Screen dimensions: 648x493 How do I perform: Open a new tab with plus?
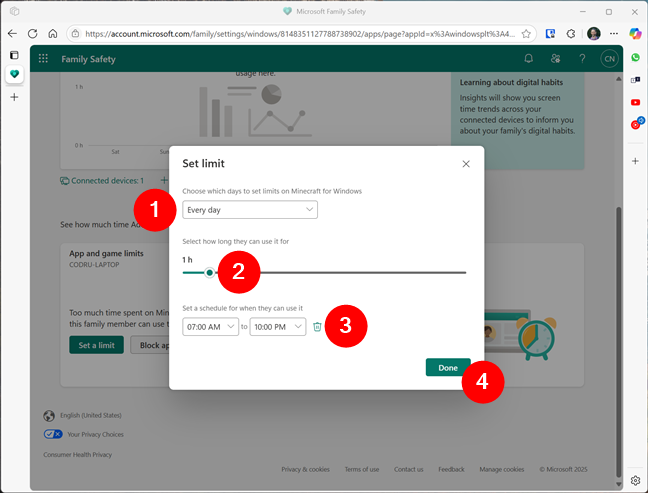[x=14, y=97]
